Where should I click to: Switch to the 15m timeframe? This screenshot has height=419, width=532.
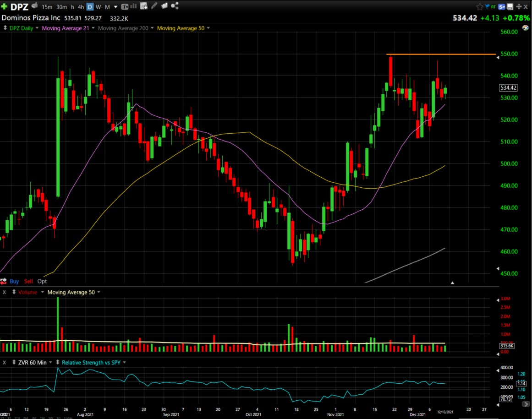point(47,7)
